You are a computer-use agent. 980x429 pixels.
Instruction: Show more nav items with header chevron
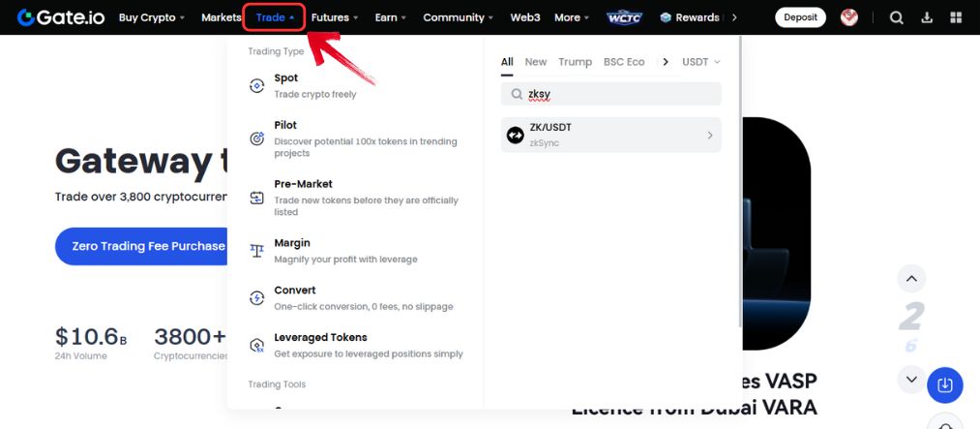[733, 17]
